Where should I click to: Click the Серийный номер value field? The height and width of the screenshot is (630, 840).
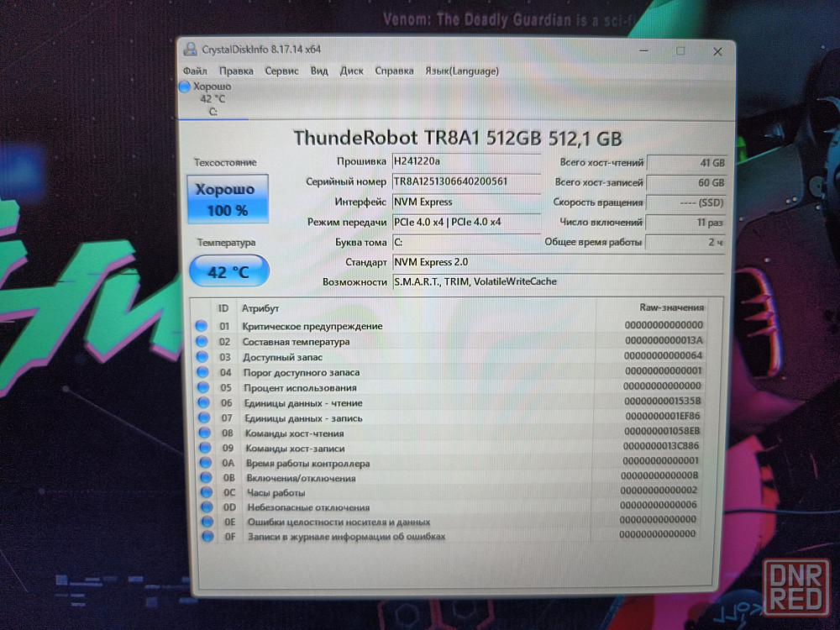(465, 182)
